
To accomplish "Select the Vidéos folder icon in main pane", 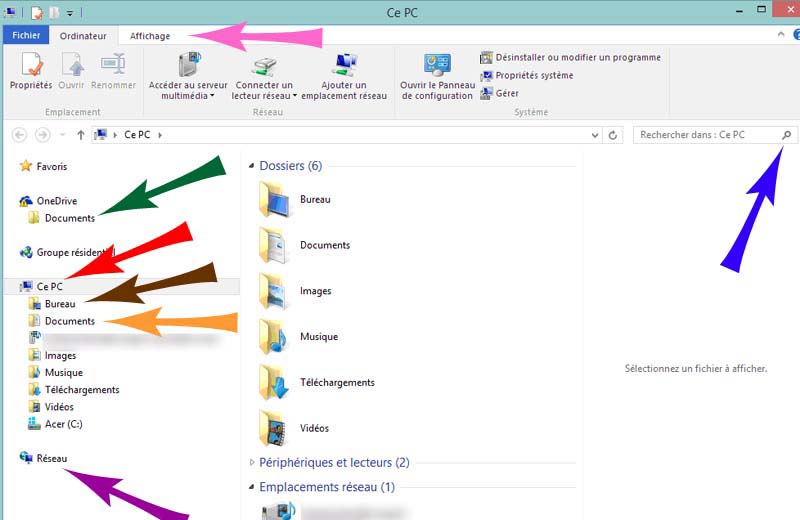I will tap(274, 429).
